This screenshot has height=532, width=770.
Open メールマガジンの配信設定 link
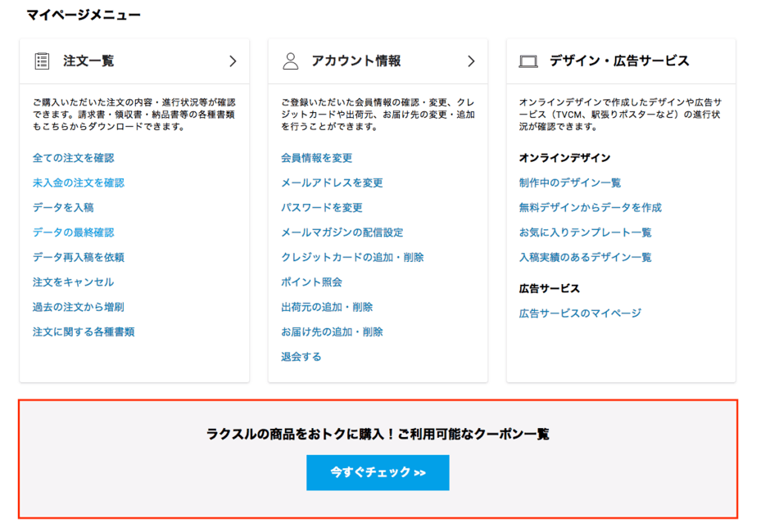coord(342,232)
